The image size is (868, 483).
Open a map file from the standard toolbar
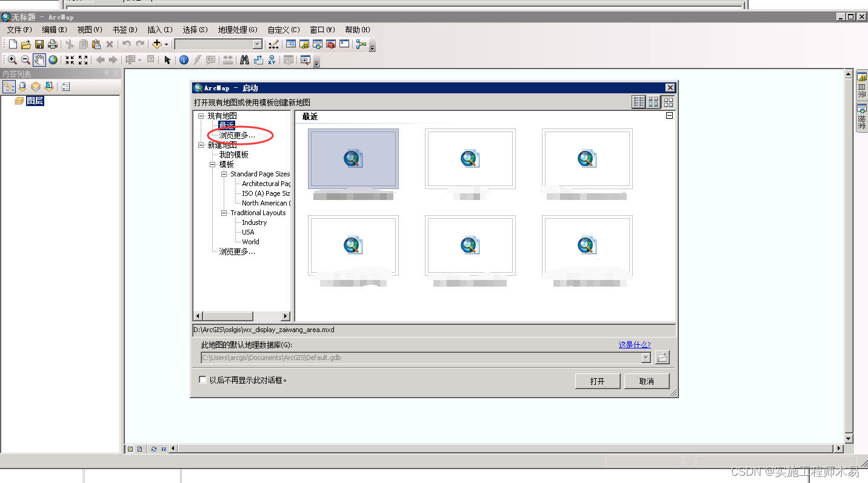tap(26, 44)
